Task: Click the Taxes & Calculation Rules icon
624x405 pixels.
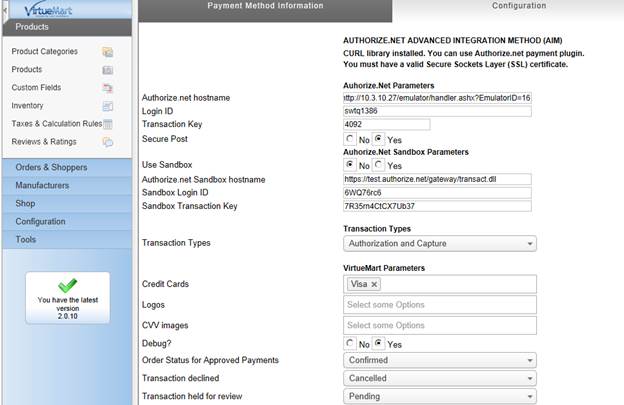Action: (x=108, y=124)
